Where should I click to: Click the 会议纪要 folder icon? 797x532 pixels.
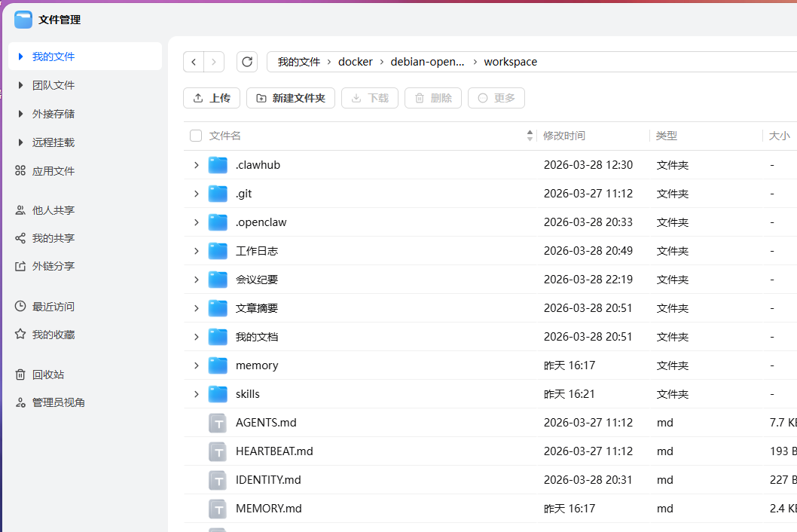click(218, 280)
